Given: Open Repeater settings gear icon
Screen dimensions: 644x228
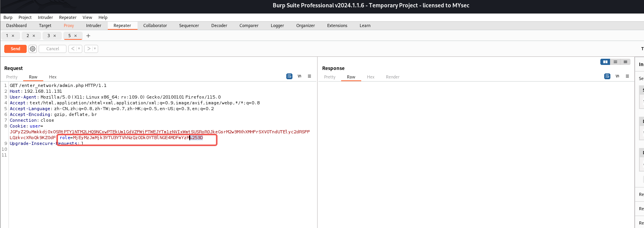Looking at the screenshot, I should point(33,49).
